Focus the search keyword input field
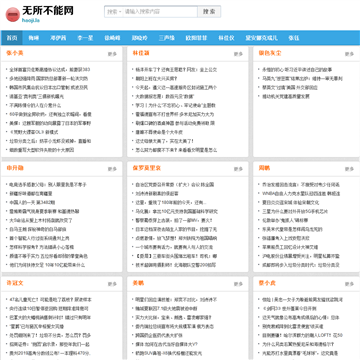Viewport: 360px width, 360px height. point(160,12)
